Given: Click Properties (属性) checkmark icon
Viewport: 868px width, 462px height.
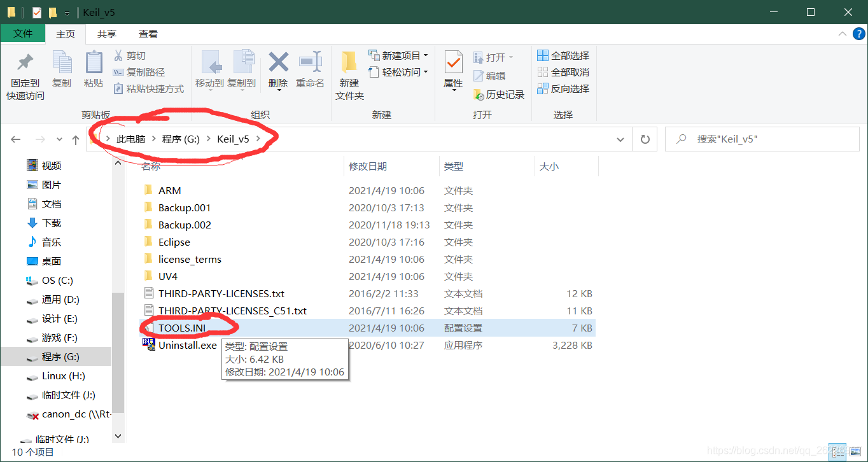Looking at the screenshot, I should coord(453,63).
